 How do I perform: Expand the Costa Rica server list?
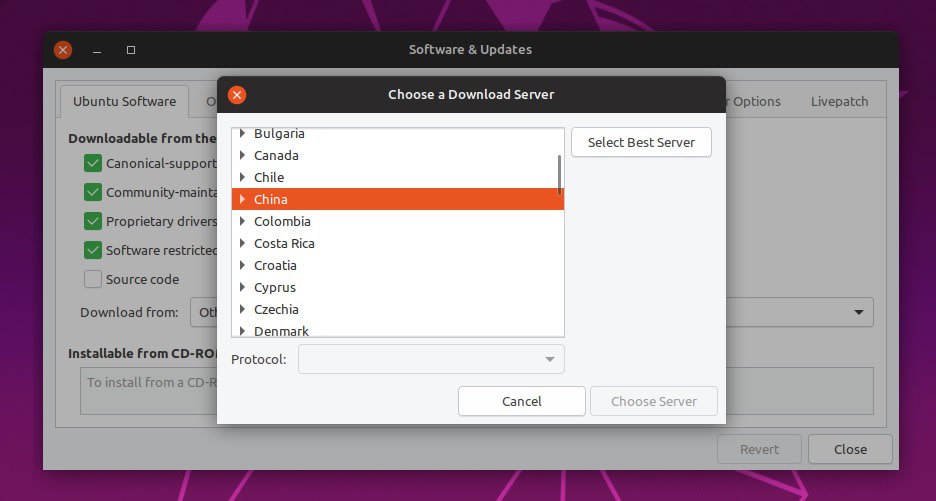[242, 244]
